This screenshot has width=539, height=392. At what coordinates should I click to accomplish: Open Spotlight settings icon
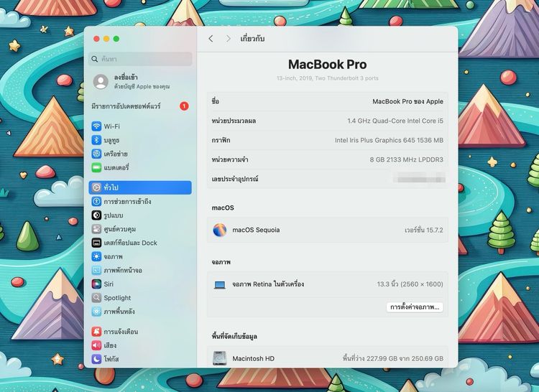(96, 298)
